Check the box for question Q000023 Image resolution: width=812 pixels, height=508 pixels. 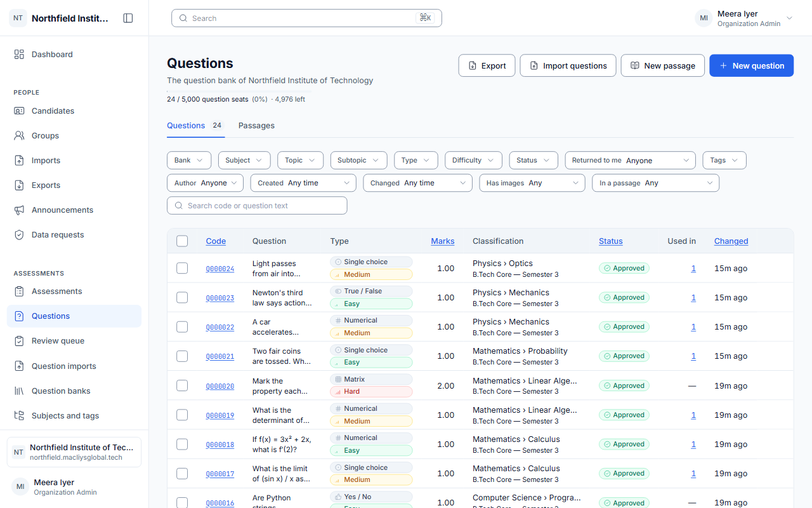click(182, 298)
